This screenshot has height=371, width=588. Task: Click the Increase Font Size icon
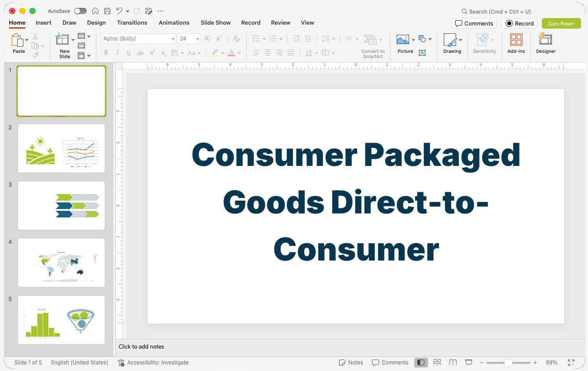pyautogui.click(x=208, y=39)
